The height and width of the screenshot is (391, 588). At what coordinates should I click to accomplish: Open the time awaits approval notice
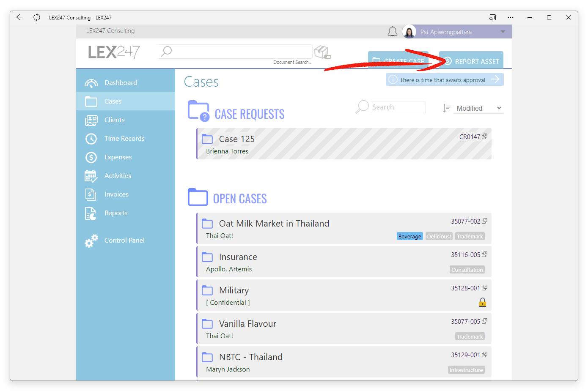point(445,79)
